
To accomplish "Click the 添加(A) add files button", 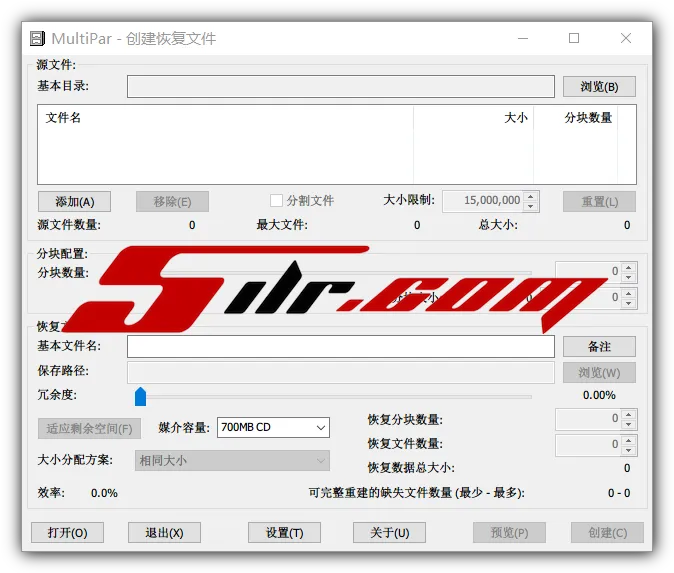I will [x=74, y=202].
